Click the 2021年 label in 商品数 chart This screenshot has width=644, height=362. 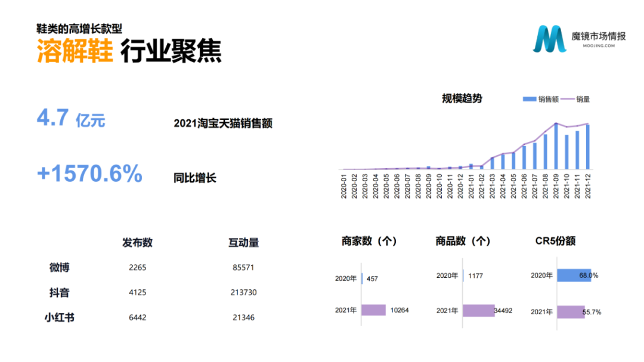click(447, 311)
